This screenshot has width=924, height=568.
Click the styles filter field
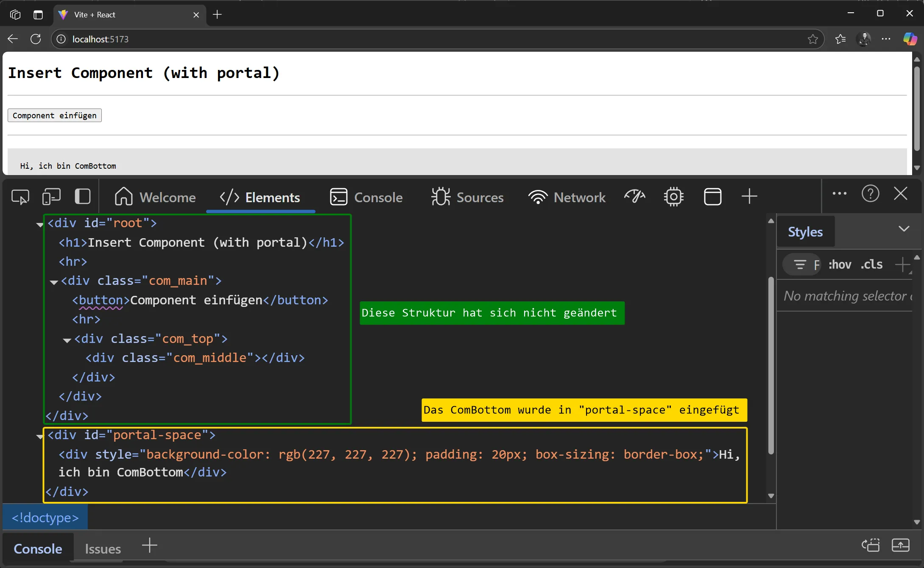(x=801, y=265)
